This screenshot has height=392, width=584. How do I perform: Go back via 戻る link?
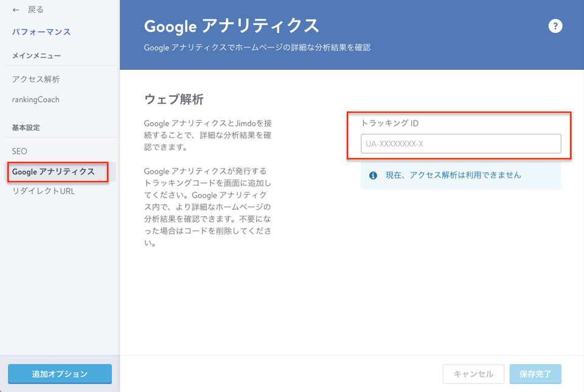point(36,10)
